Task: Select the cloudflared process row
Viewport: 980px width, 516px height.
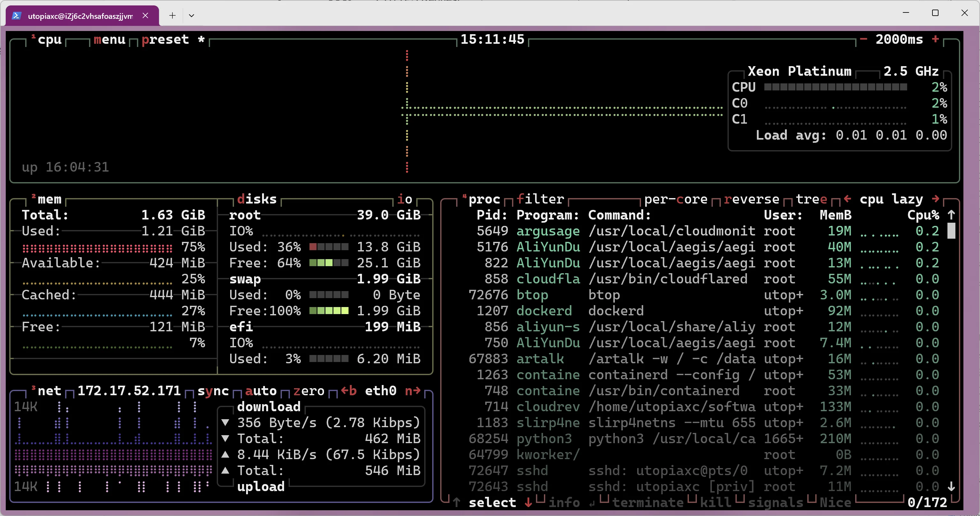Action: [x=704, y=279]
